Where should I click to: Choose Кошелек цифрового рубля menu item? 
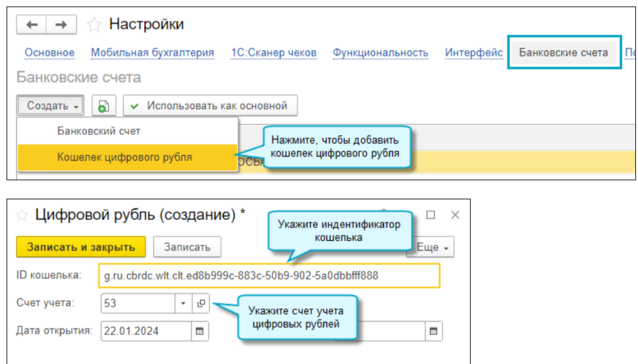click(x=127, y=157)
